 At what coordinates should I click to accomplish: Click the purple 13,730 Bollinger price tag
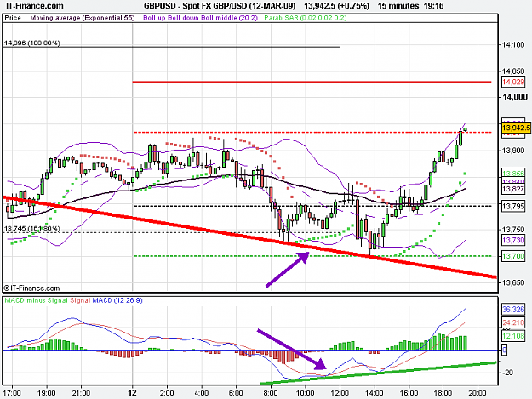pyautogui.click(x=513, y=240)
